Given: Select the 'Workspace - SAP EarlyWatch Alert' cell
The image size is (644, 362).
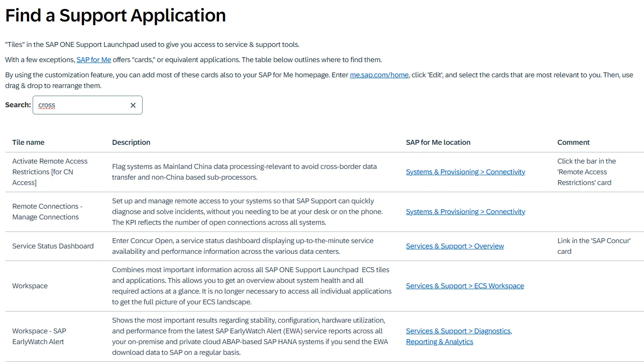Looking at the screenshot, I should click(x=39, y=336).
